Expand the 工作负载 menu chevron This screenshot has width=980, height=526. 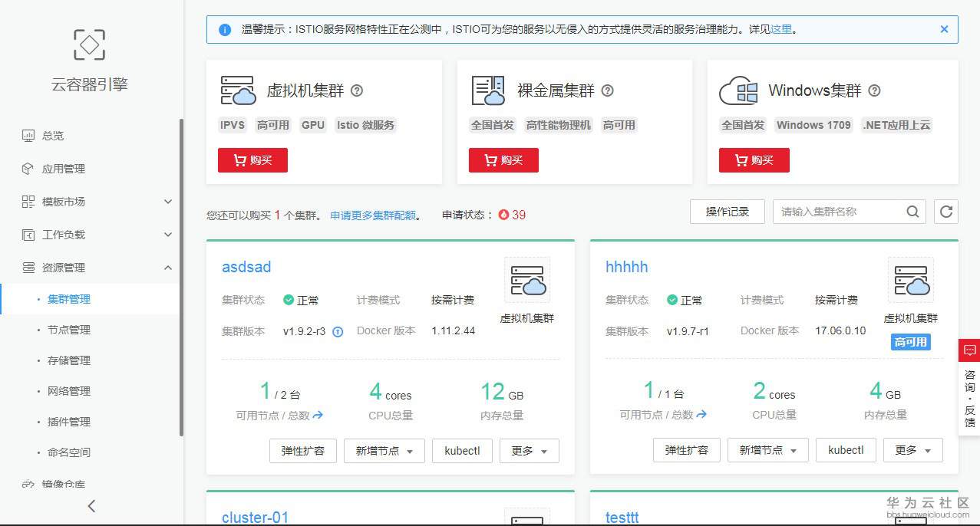coord(168,235)
